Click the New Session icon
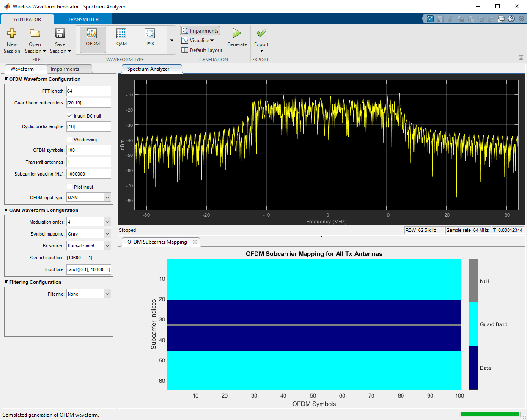The image size is (527, 420). (x=12, y=33)
